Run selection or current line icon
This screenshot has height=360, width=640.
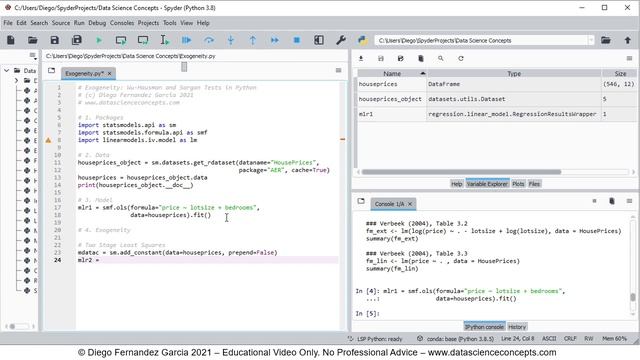tap(164, 40)
